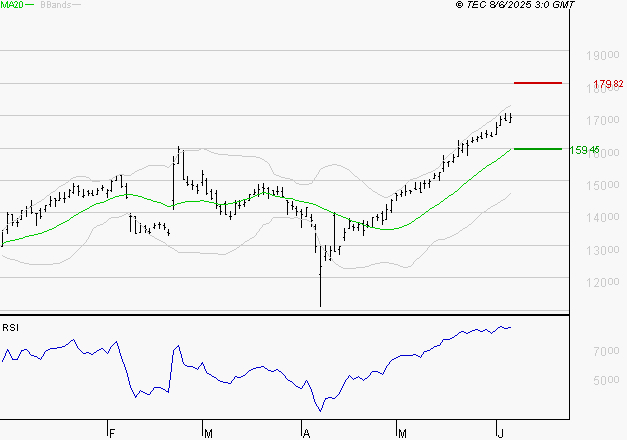Select the J month marker on time axis
The height and width of the screenshot is (440, 627).
click(500, 432)
